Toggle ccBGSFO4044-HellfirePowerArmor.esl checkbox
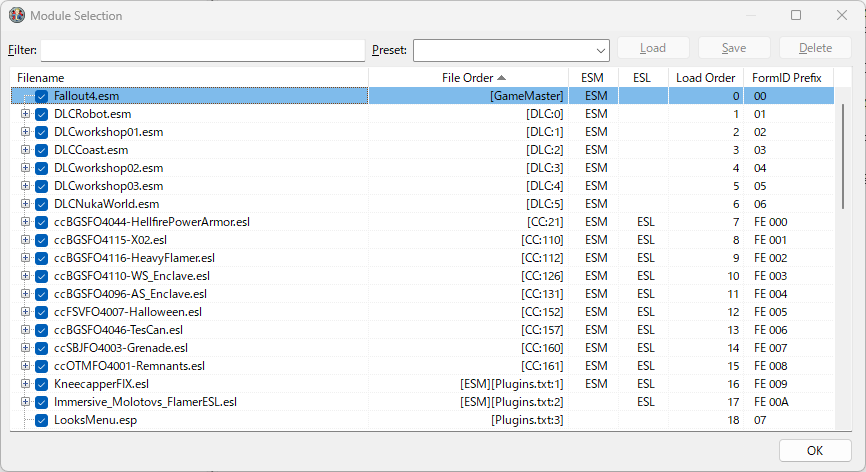Image resolution: width=866 pixels, height=472 pixels. coord(41,222)
